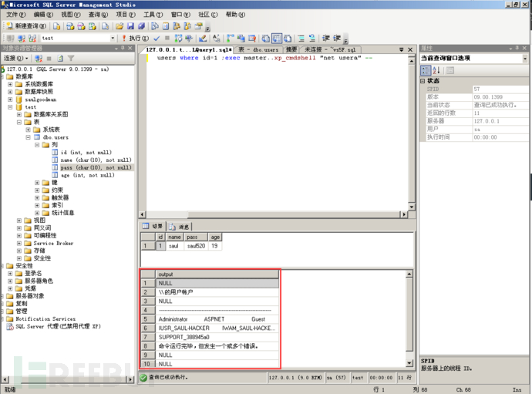The image size is (532, 394).
Task: Click the green query success status icon
Action: [x=144, y=377]
